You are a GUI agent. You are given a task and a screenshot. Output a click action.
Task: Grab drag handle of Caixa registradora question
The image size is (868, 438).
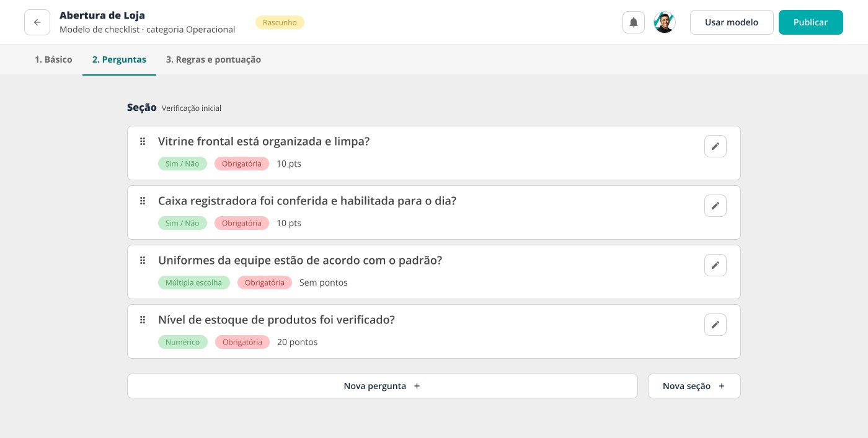(x=143, y=201)
